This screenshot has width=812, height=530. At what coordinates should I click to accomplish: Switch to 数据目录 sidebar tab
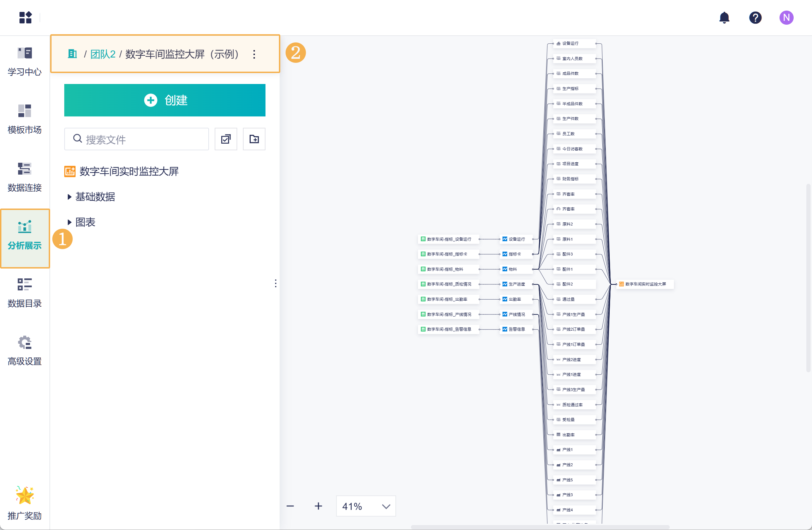point(25,293)
